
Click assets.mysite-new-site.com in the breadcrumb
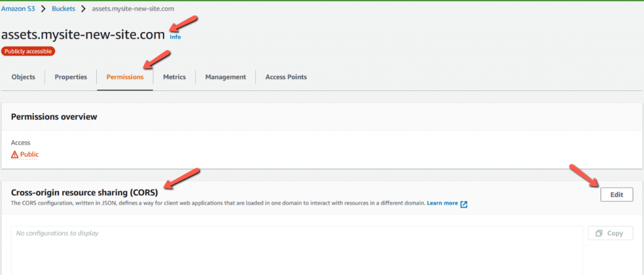(x=133, y=9)
